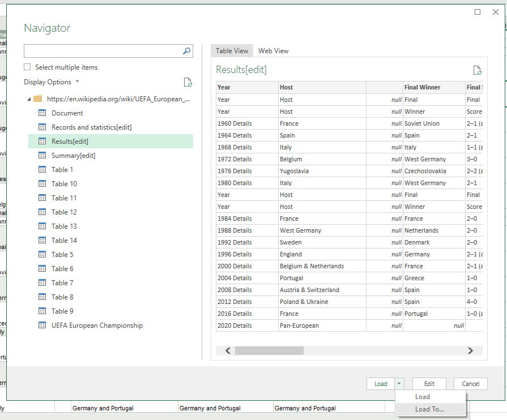
Task: Click the preview refresh icon above table
Action: coord(478,71)
